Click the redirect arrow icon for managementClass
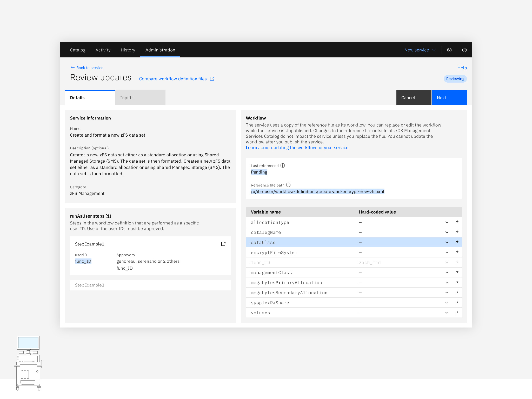This screenshot has width=532, height=399. [x=457, y=272]
